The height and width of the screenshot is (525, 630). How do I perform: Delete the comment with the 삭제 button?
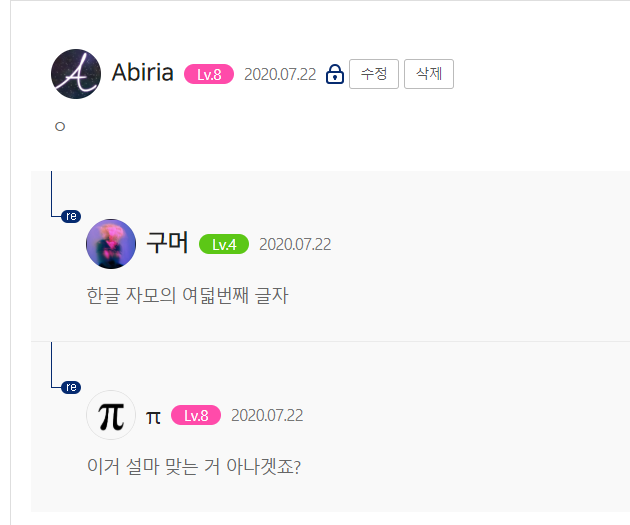[x=429, y=74]
